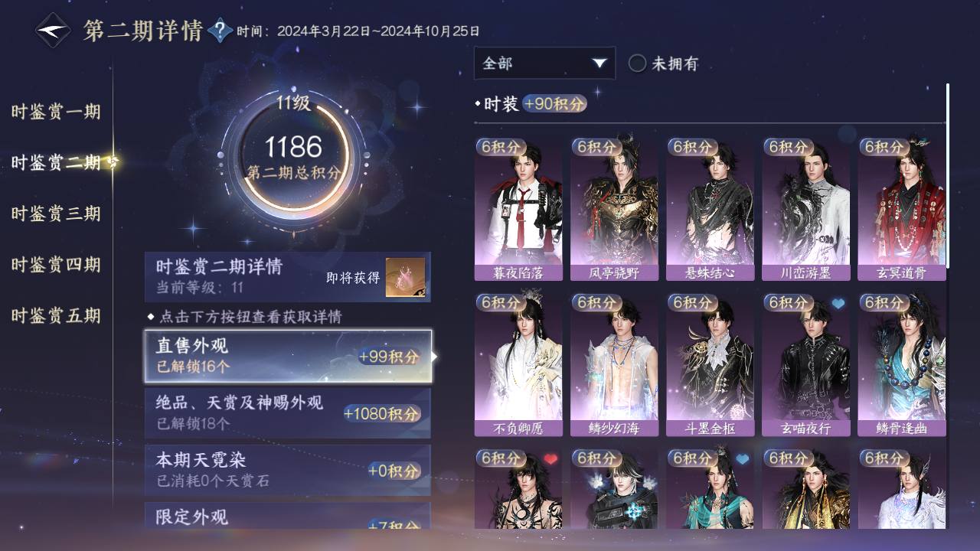Switch to 时鉴赏一期 tab
The width and height of the screenshot is (980, 551).
[x=56, y=112]
